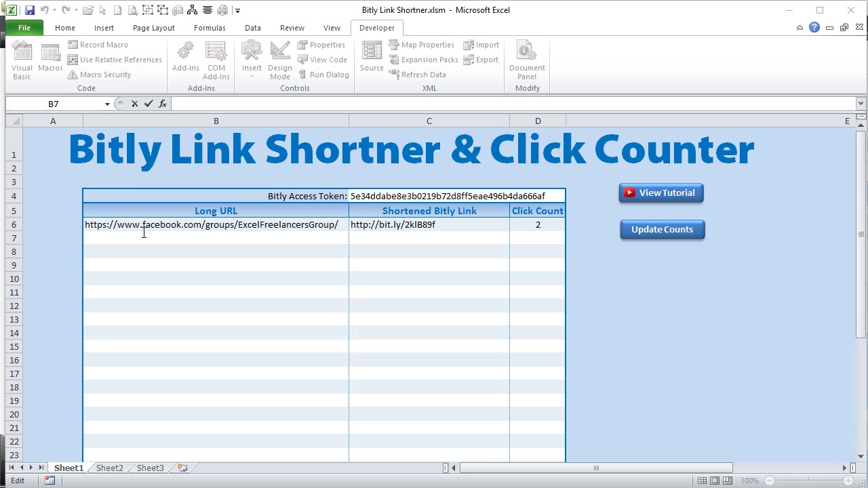
Task: Click the Bitly Access Token value cell
Action: click(x=457, y=196)
